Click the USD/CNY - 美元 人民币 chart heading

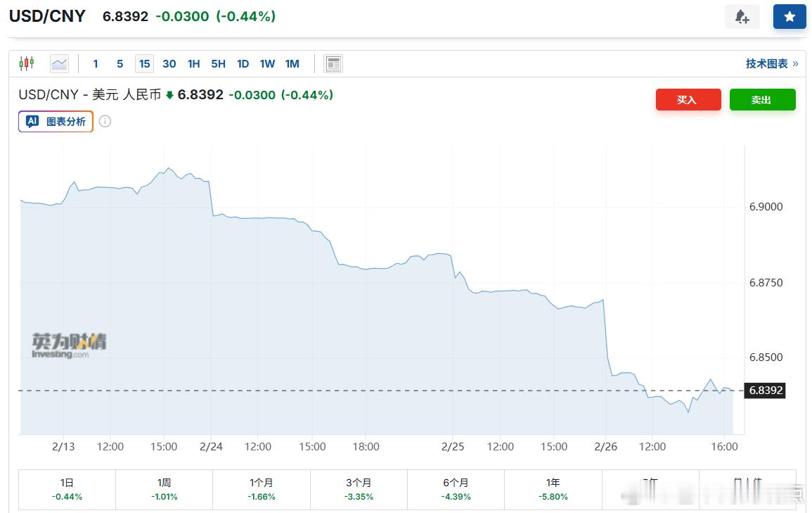click(x=90, y=94)
